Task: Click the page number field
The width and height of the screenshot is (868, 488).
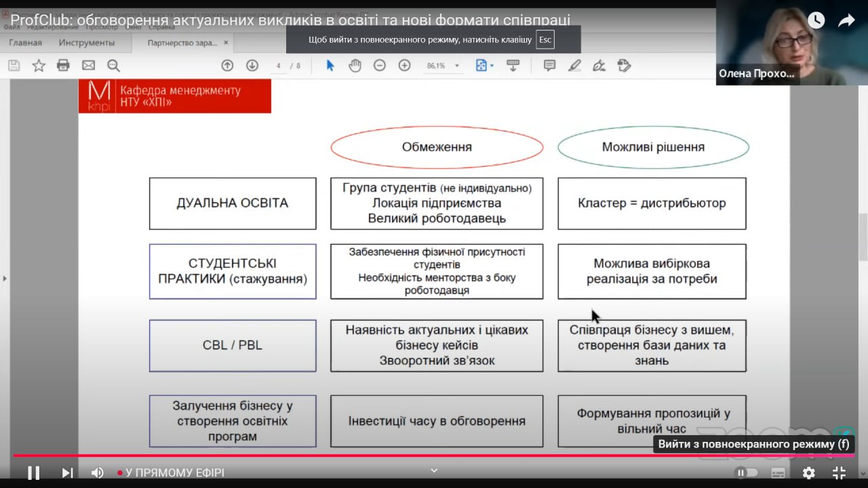Action: coord(279,66)
